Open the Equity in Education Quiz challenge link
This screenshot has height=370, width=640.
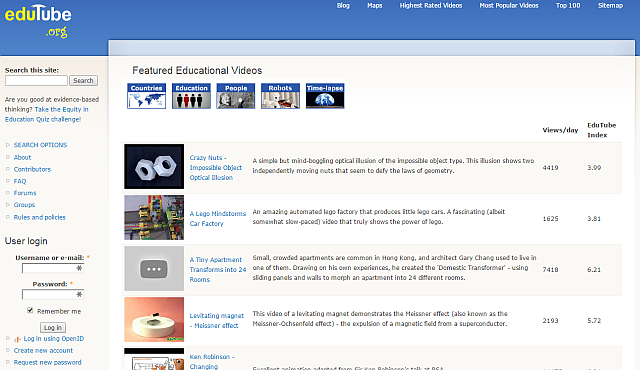point(47,114)
